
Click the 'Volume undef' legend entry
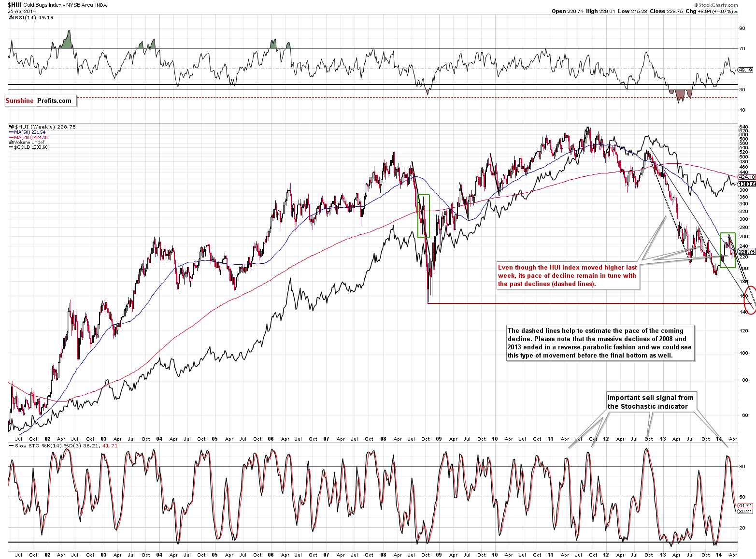click(29, 143)
